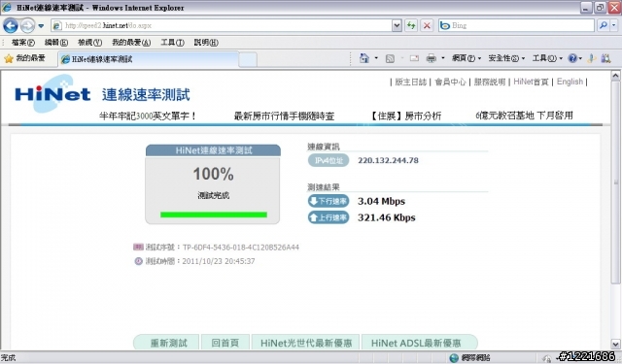The image size is (622, 364).
Task: Click the Print icon
Action: (432, 58)
